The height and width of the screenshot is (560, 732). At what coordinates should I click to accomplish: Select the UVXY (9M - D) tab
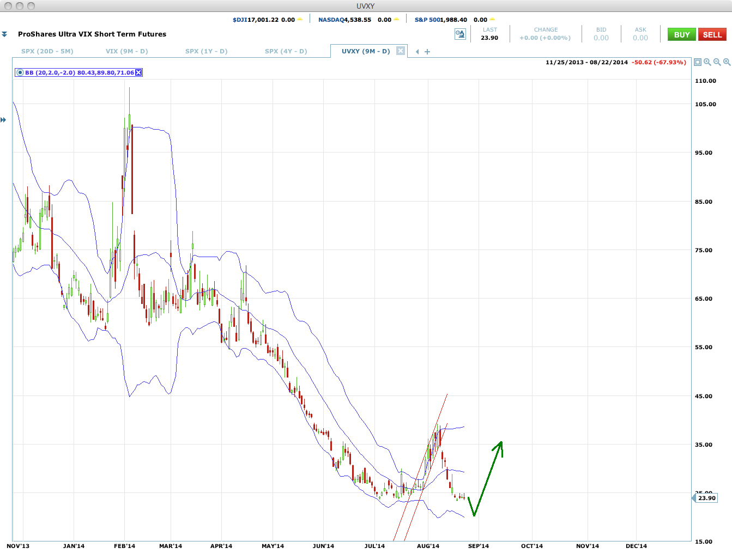[x=366, y=51]
